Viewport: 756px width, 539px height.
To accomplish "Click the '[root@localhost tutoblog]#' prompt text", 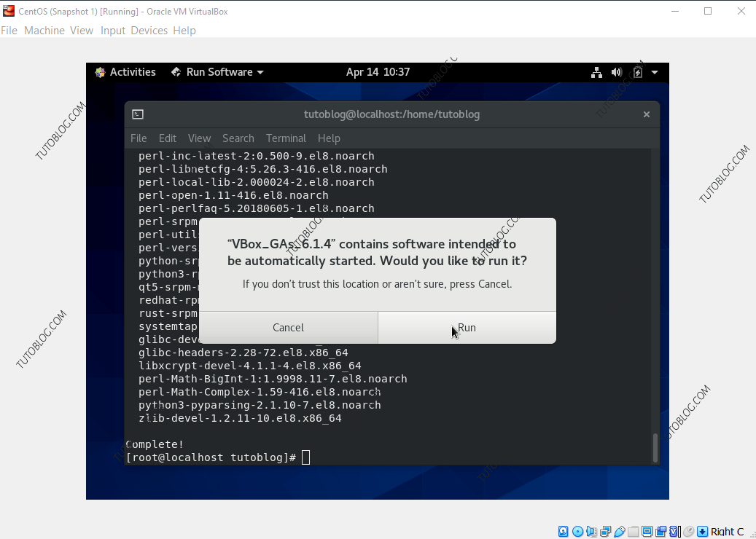I will [x=211, y=457].
